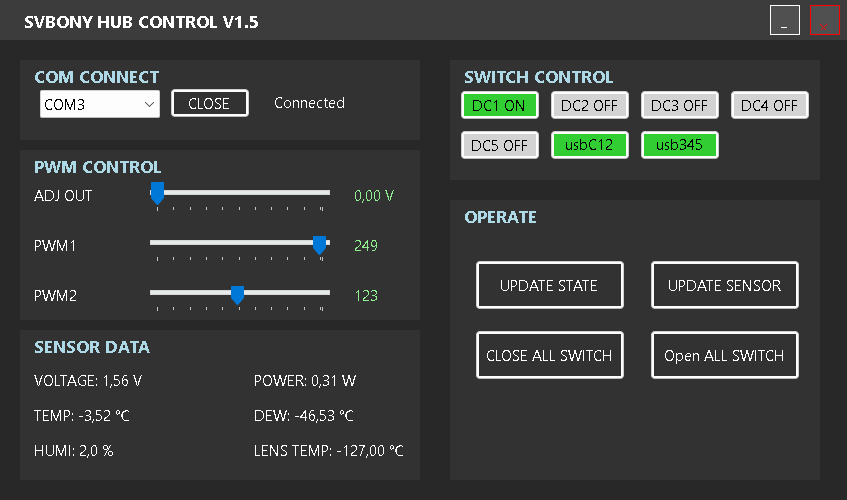Click the PWM1 value 249
Image resolution: width=847 pixels, height=500 pixels.
366,246
